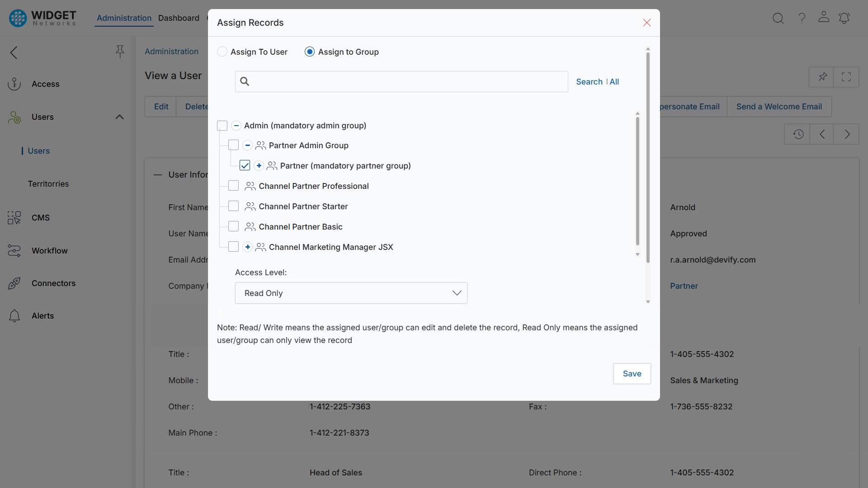
Task: Open the Alerts section
Action: point(43,315)
